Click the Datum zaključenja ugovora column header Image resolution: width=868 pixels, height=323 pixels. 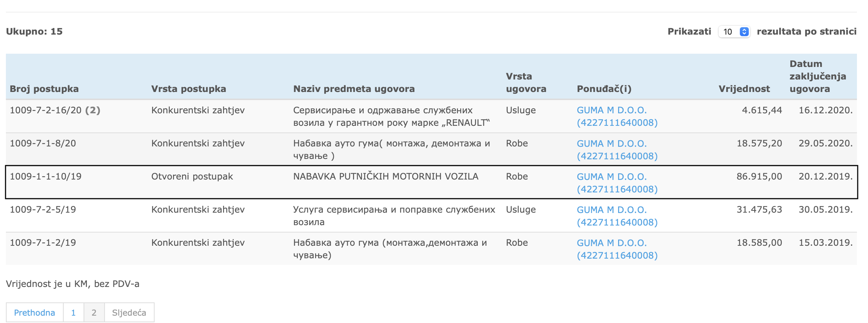point(818,76)
